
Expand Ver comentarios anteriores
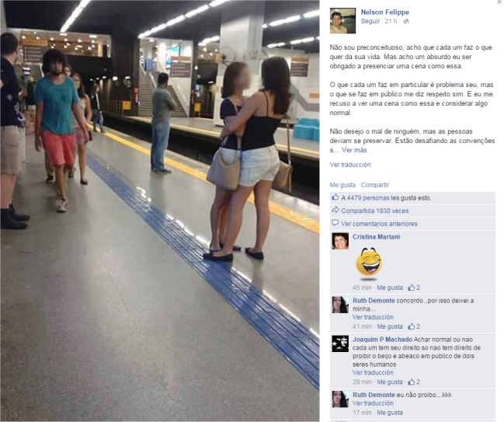pyautogui.click(x=379, y=224)
